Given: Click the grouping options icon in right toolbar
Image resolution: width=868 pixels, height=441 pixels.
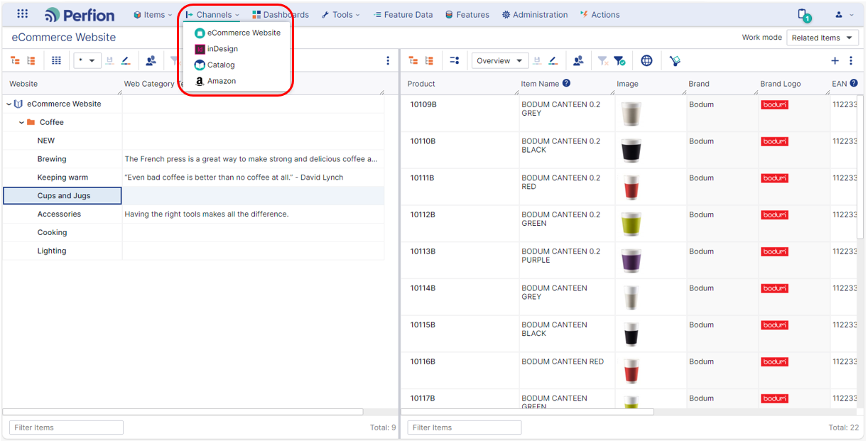Looking at the screenshot, I should (455, 60).
